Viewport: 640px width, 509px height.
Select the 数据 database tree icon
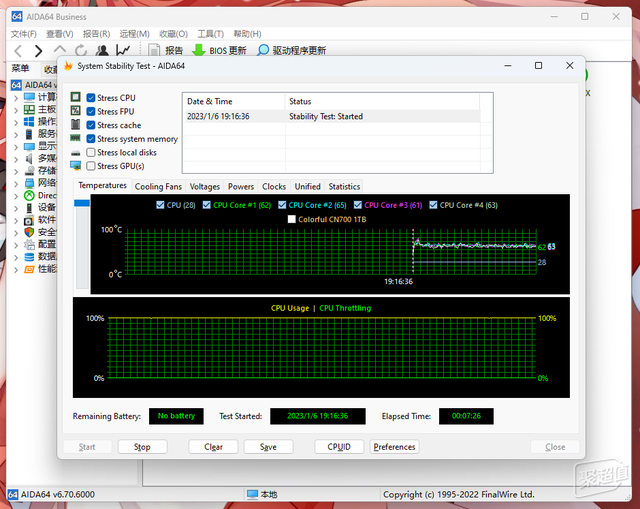coord(29,257)
